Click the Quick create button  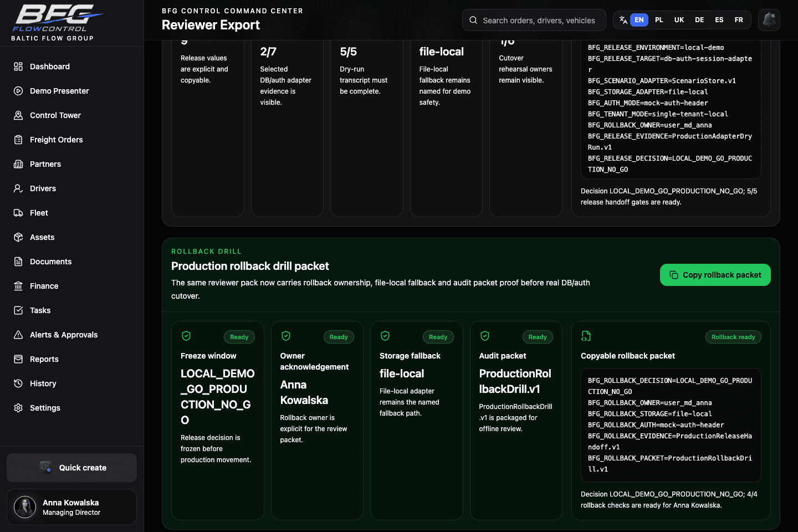tap(71, 468)
